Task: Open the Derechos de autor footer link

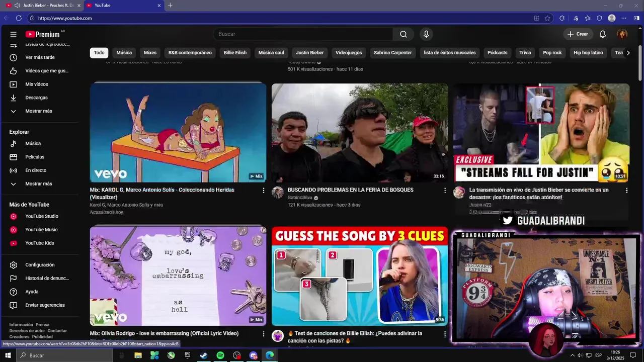Action: click(x=27, y=331)
